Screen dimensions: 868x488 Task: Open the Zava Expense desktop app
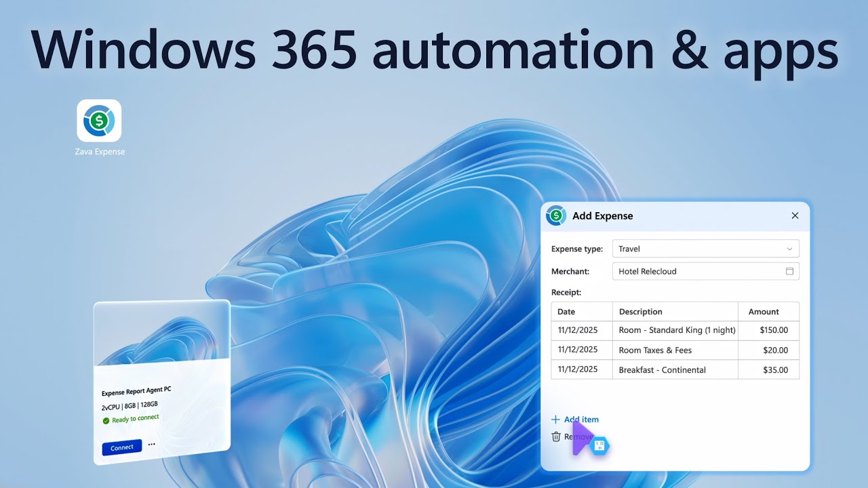pyautogui.click(x=99, y=122)
